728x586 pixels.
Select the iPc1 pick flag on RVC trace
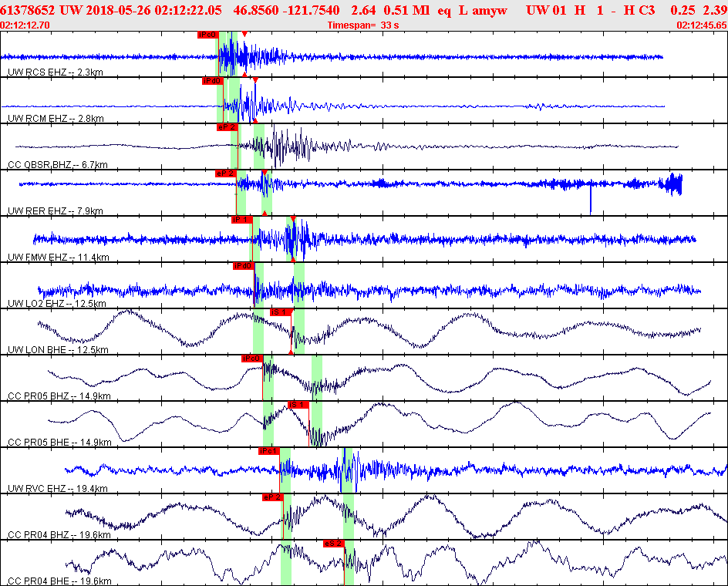point(269,451)
